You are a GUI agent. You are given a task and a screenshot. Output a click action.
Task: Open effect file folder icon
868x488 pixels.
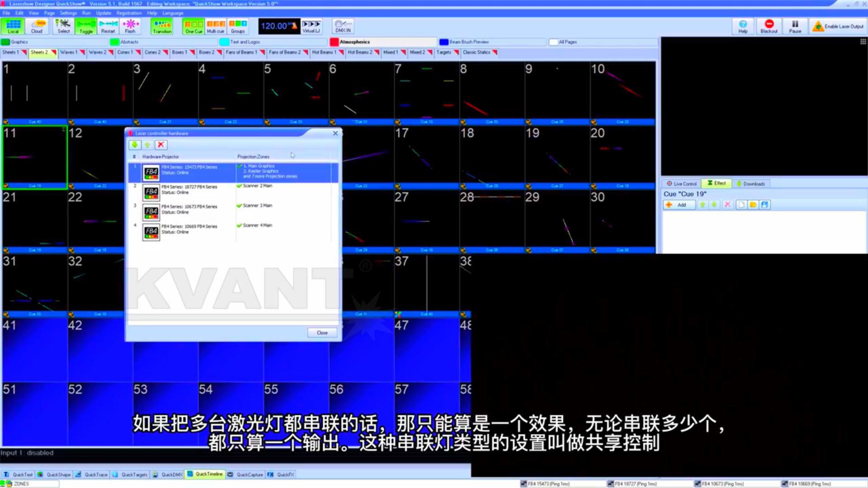click(x=753, y=205)
